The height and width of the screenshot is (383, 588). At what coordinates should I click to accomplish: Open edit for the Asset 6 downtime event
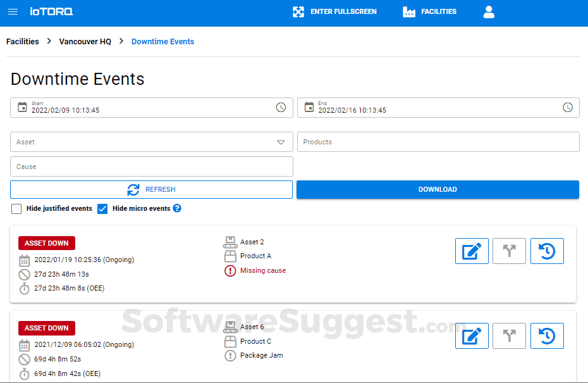pyautogui.click(x=472, y=336)
